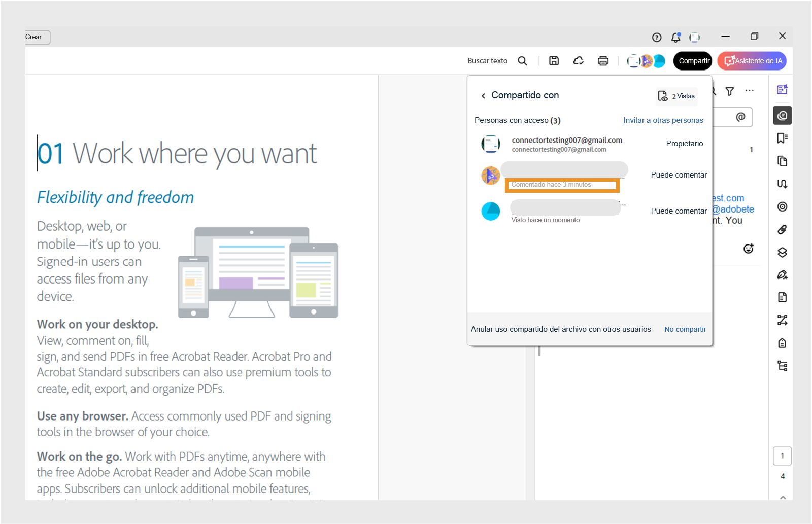Click the magnifier search icon beside Buscar texto
Viewport: 812px width, 524px height.
pos(522,61)
